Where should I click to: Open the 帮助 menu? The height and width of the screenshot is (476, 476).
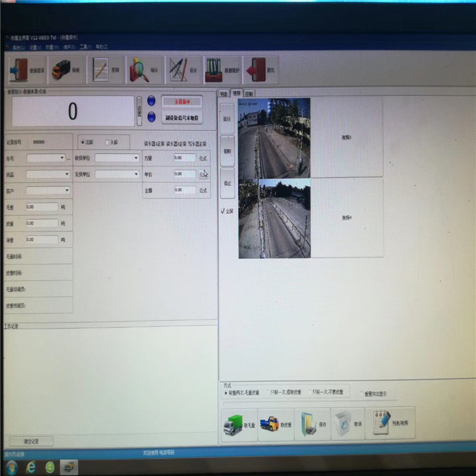pos(102,46)
